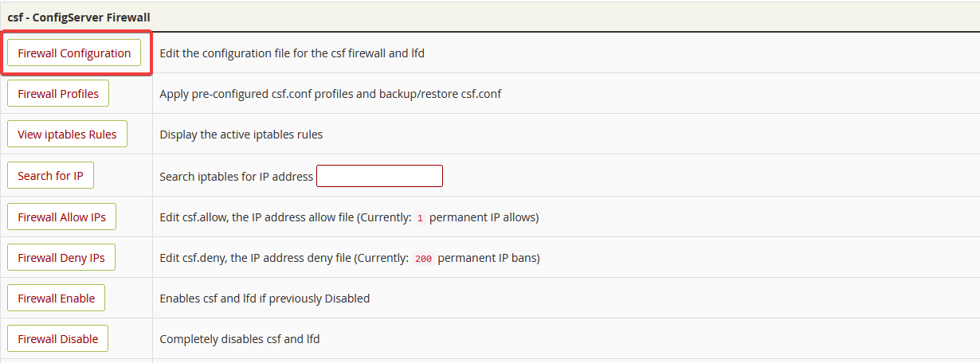This screenshot has height=363, width=980.
Task: Click the 'Edit csf.allow' description text
Action: [284, 217]
